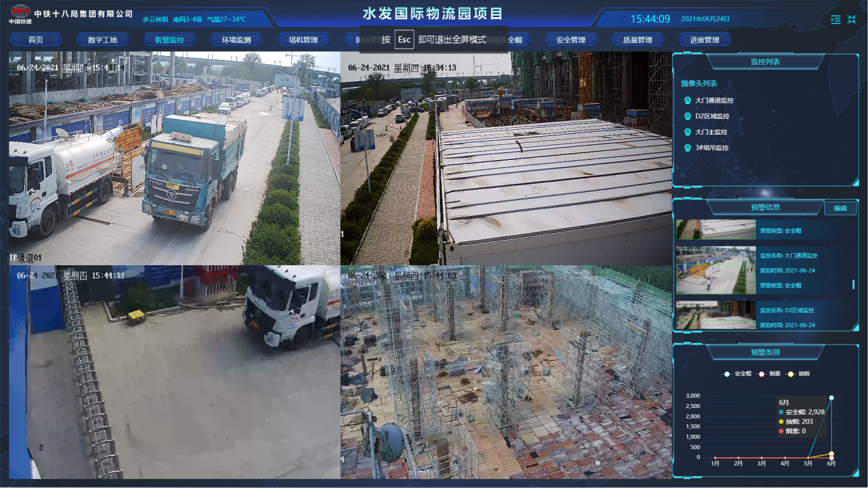Click the 6月 data point on chart
Image resolution: width=868 pixels, height=488 pixels.
tap(831, 397)
